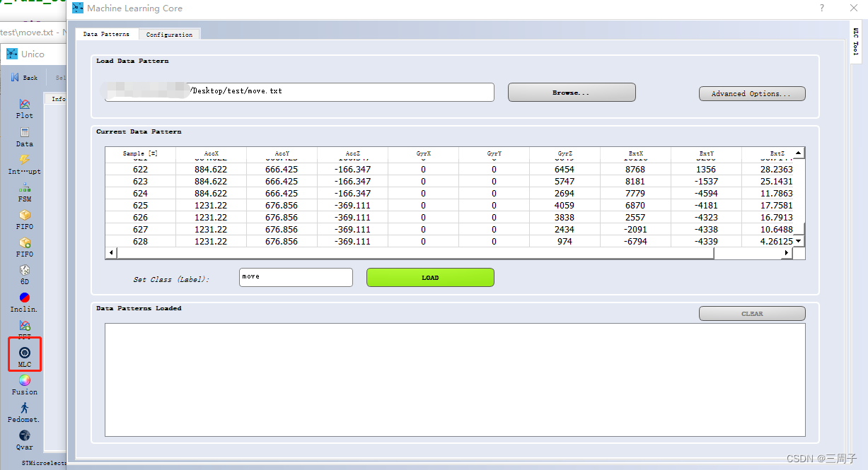Click the Sample [#] column header
Viewport: 868px width, 470px height.
(x=140, y=153)
